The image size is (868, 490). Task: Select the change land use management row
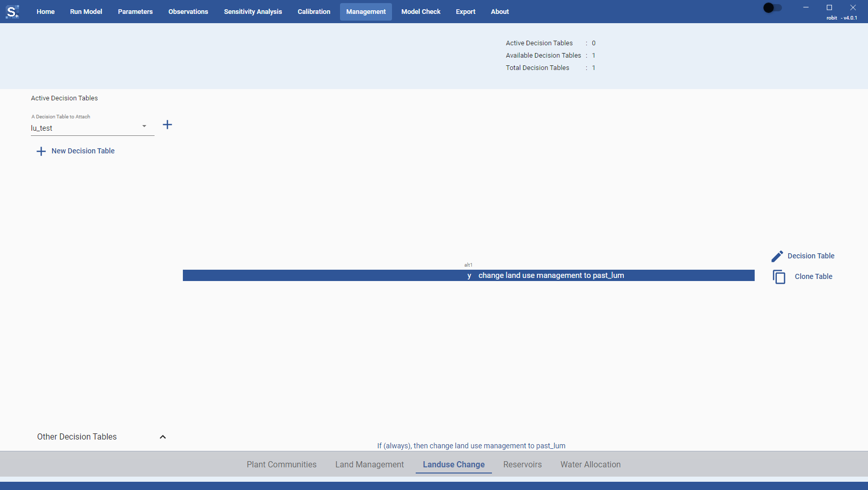tap(469, 275)
